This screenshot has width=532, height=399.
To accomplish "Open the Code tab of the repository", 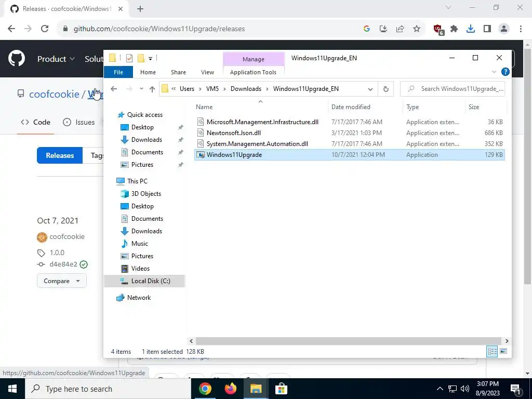I will coord(35,122).
